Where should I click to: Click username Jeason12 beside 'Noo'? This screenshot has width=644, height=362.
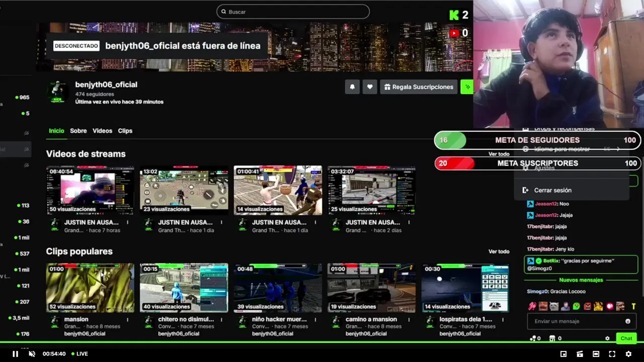[x=546, y=204]
